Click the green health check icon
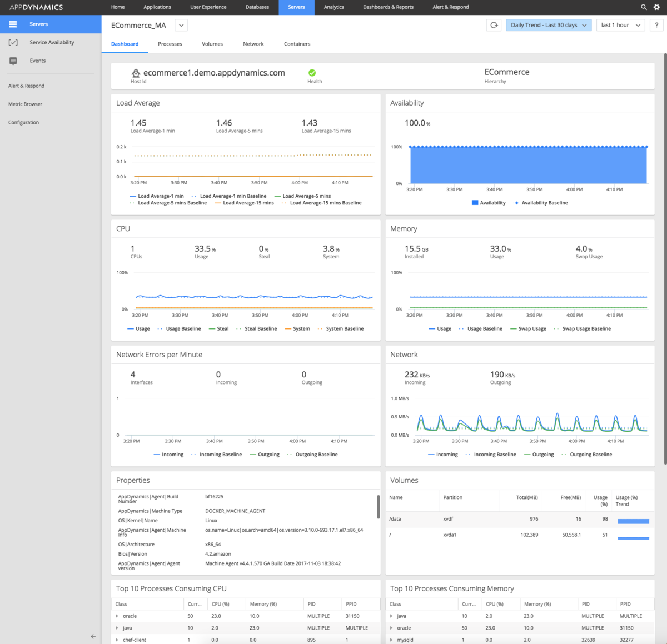This screenshot has height=644, width=667. (312, 73)
